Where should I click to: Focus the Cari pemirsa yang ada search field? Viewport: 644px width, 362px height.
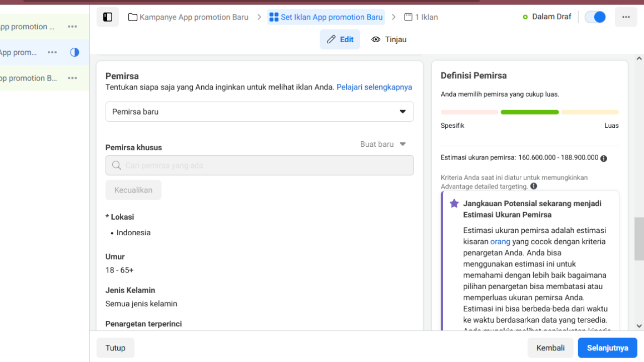(x=260, y=165)
